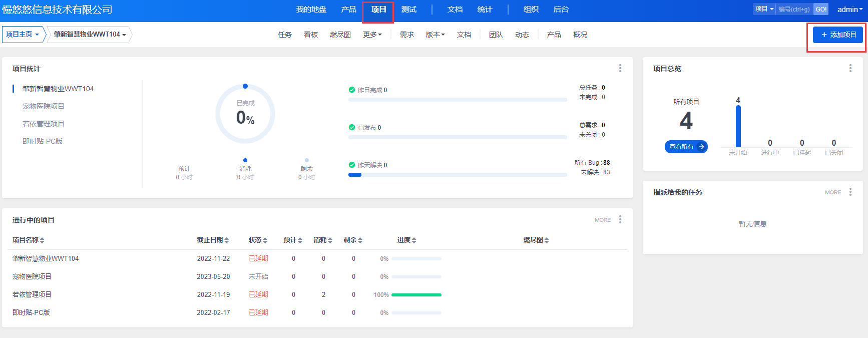The width and height of the screenshot is (868, 338).
Task: Focus the ID search input field
Action: [794, 10]
